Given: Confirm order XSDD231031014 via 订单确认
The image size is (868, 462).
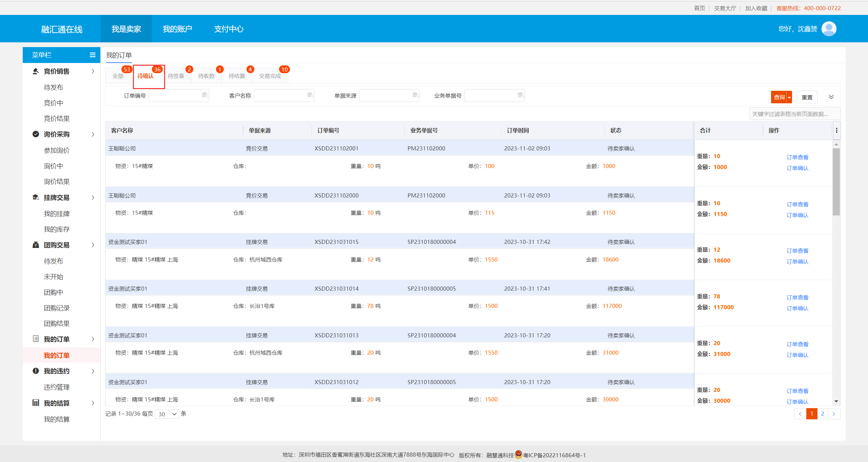Looking at the screenshot, I should click(797, 308).
